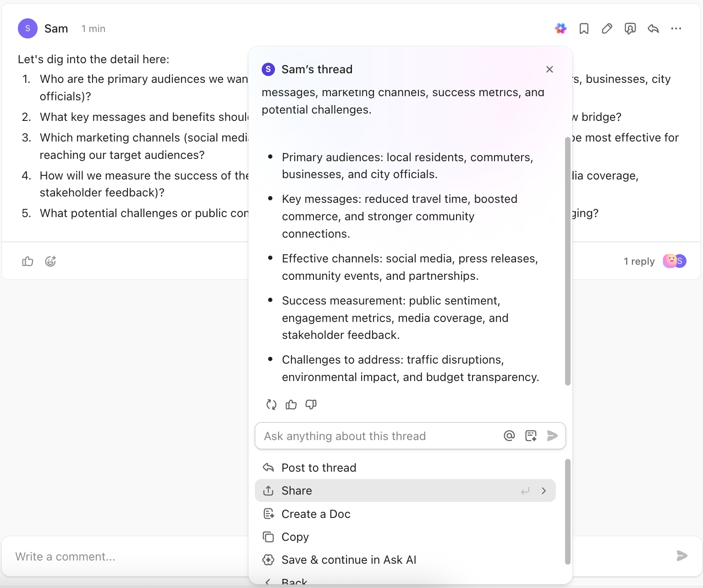Expand the Share submenu chevron
This screenshot has width=703, height=588.
(544, 490)
